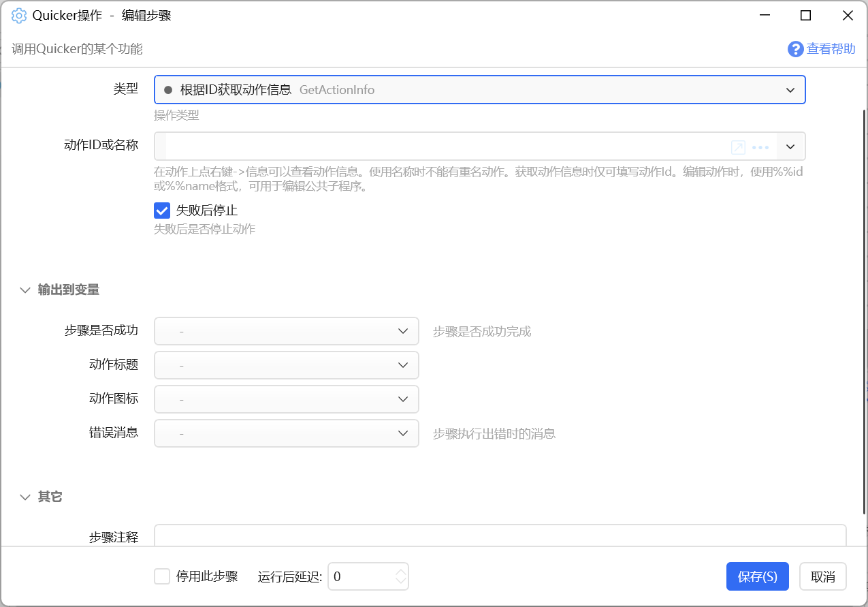Minimize the Quicker操作 window
The image size is (868, 607).
click(764, 16)
